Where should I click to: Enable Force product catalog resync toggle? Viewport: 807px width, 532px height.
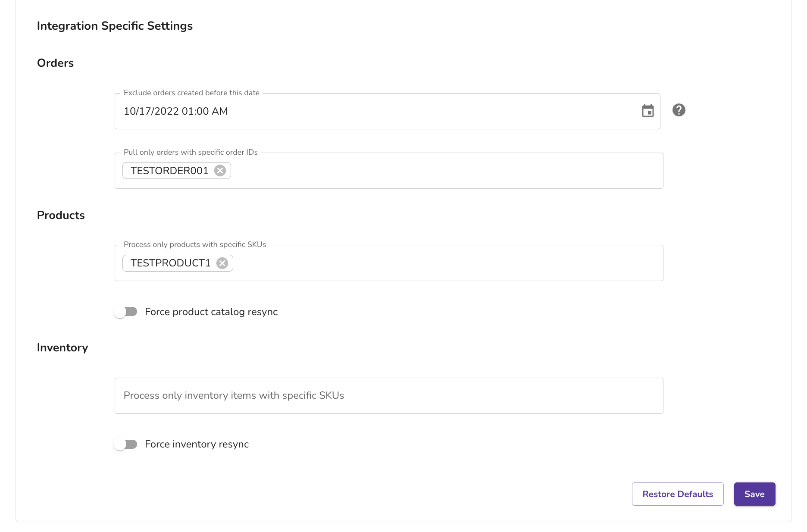[125, 311]
